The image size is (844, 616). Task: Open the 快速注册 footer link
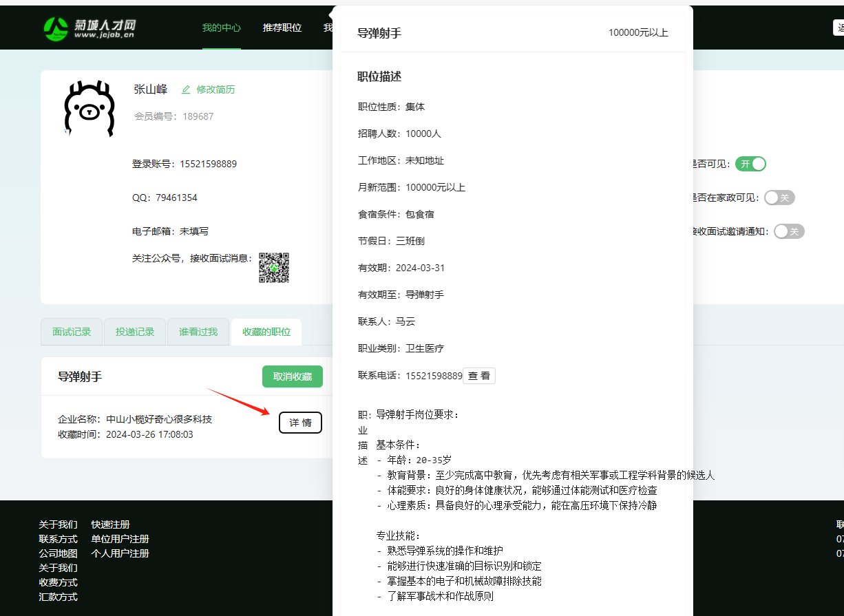(110, 524)
